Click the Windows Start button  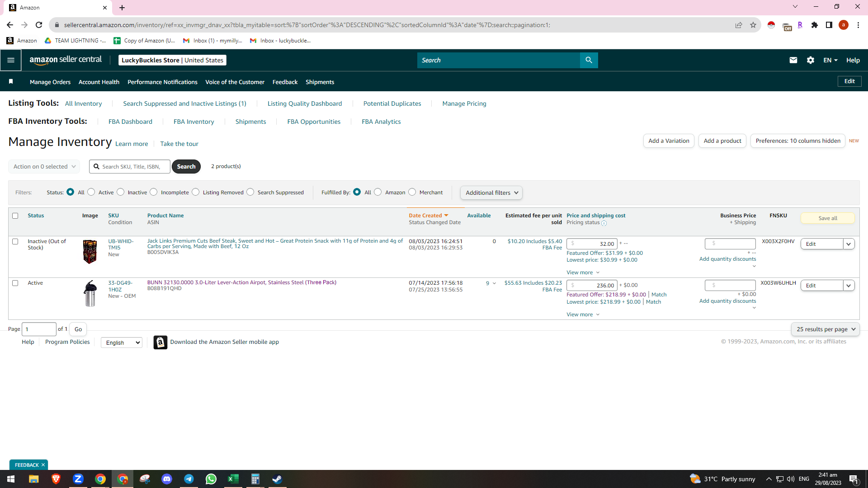(x=11, y=479)
